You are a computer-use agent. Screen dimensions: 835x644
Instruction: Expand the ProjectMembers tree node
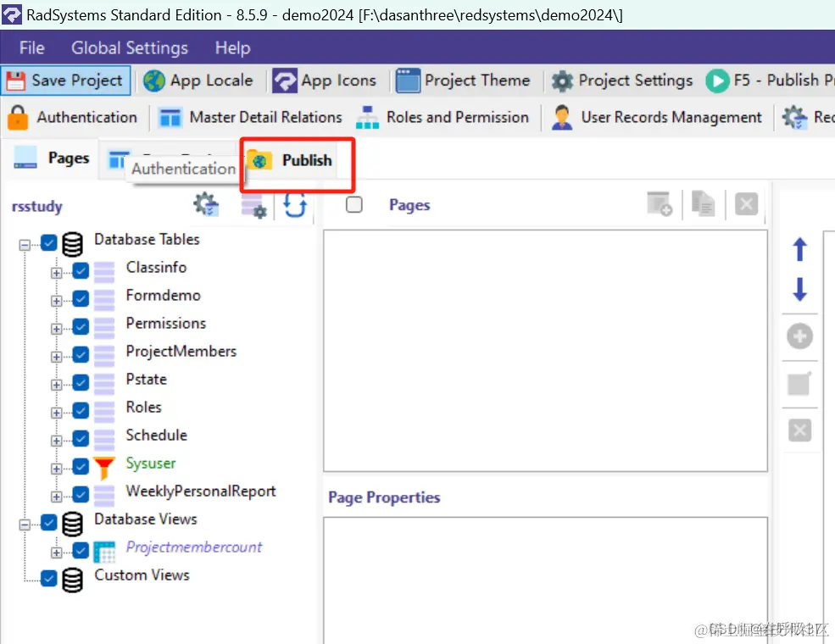(57, 357)
